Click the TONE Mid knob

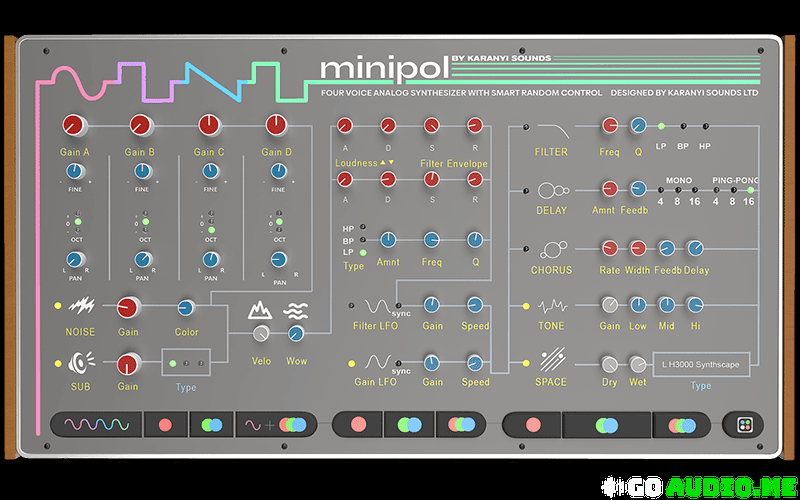pyautogui.click(x=666, y=305)
